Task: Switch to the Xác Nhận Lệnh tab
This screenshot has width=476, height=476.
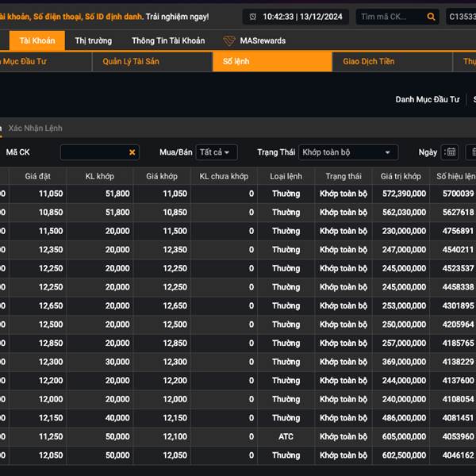Action: pyautogui.click(x=35, y=129)
